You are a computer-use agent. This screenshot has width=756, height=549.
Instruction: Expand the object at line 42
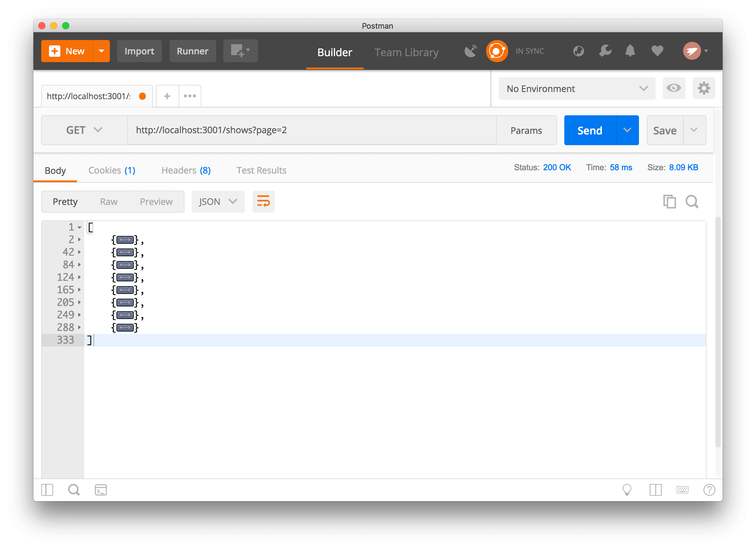(x=79, y=252)
